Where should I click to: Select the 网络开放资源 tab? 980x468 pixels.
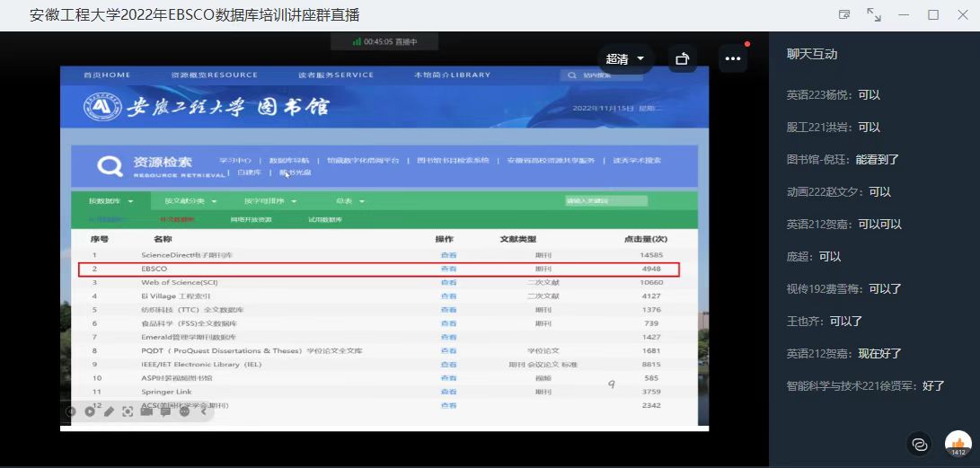tap(251, 220)
